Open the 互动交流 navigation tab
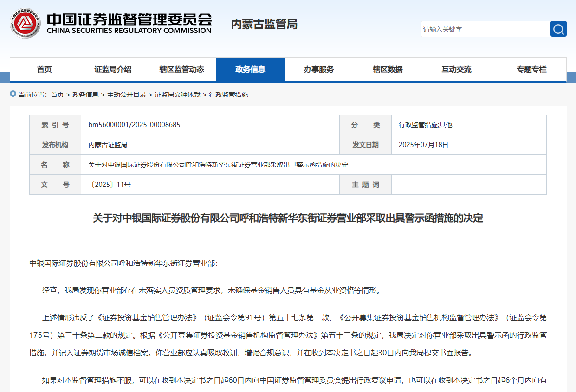 click(x=457, y=70)
